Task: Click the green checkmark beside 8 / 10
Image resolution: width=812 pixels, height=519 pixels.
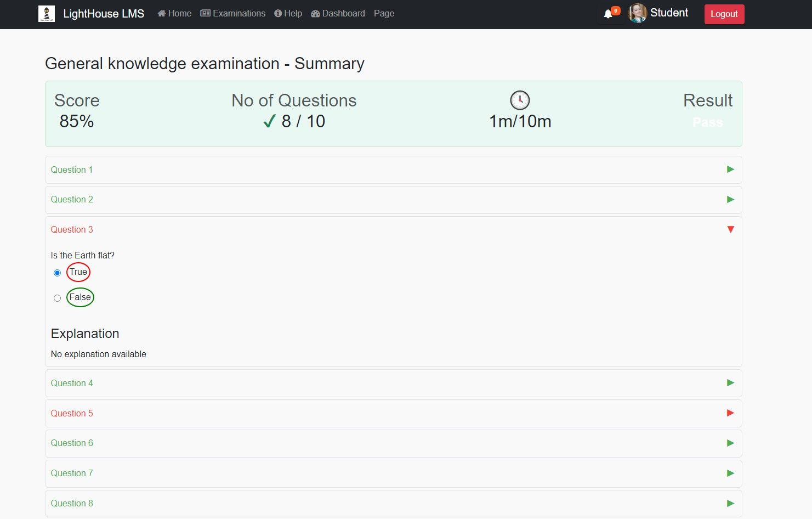Action: pyautogui.click(x=269, y=121)
